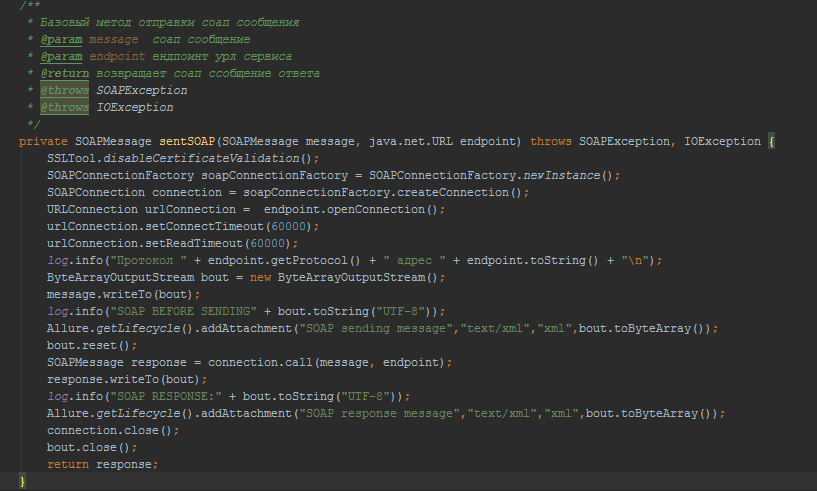Click the return response statement

click(x=103, y=464)
